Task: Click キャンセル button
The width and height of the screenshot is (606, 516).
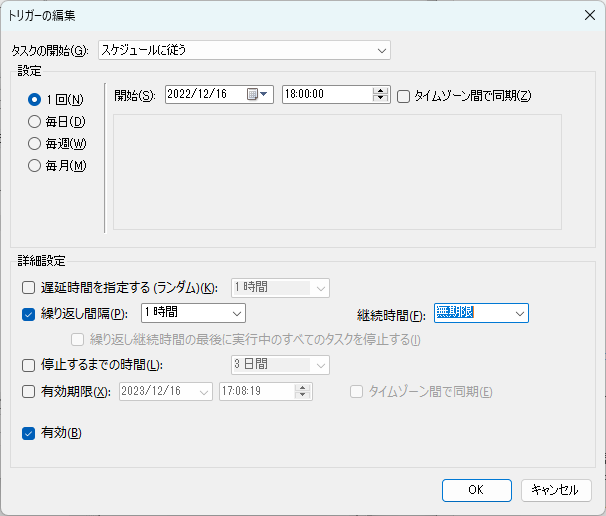Action: (556, 490)
